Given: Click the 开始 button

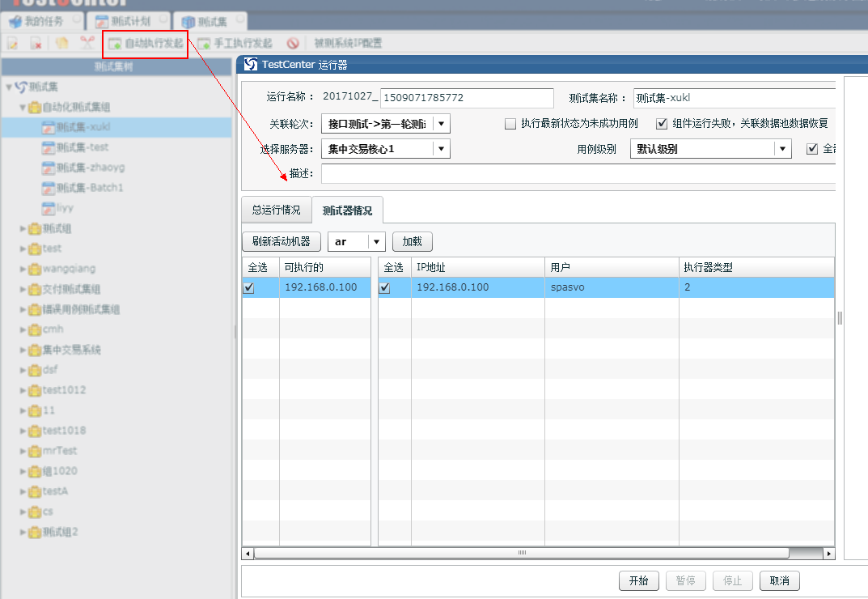Looking at the screenshot, I should (x=638, y=581).
